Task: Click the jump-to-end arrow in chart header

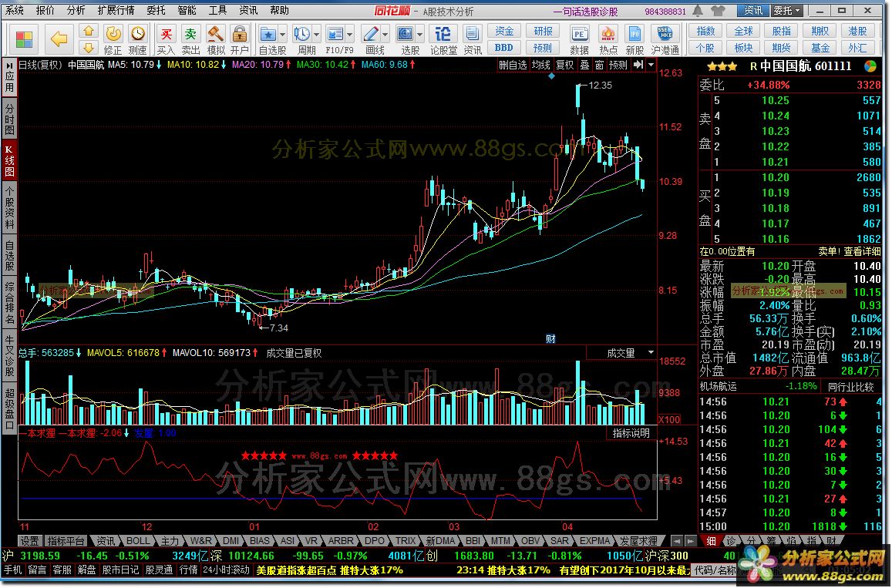Action: click(638, 65)
